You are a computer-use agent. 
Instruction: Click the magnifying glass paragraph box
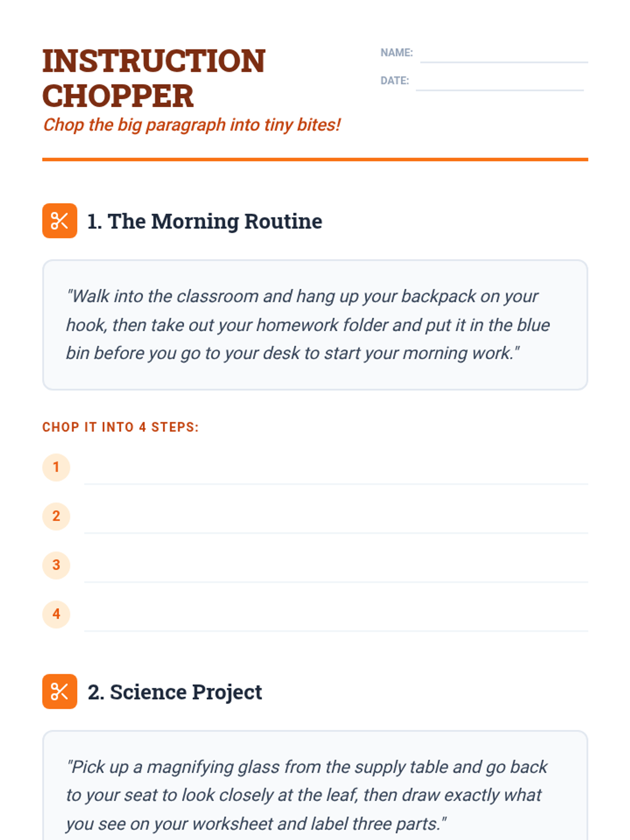(315, 785)
